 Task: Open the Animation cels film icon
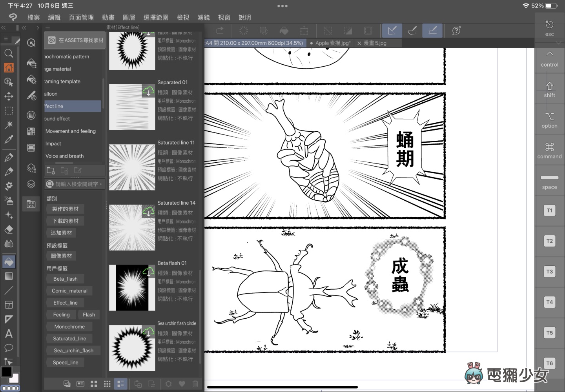(31, 147)
